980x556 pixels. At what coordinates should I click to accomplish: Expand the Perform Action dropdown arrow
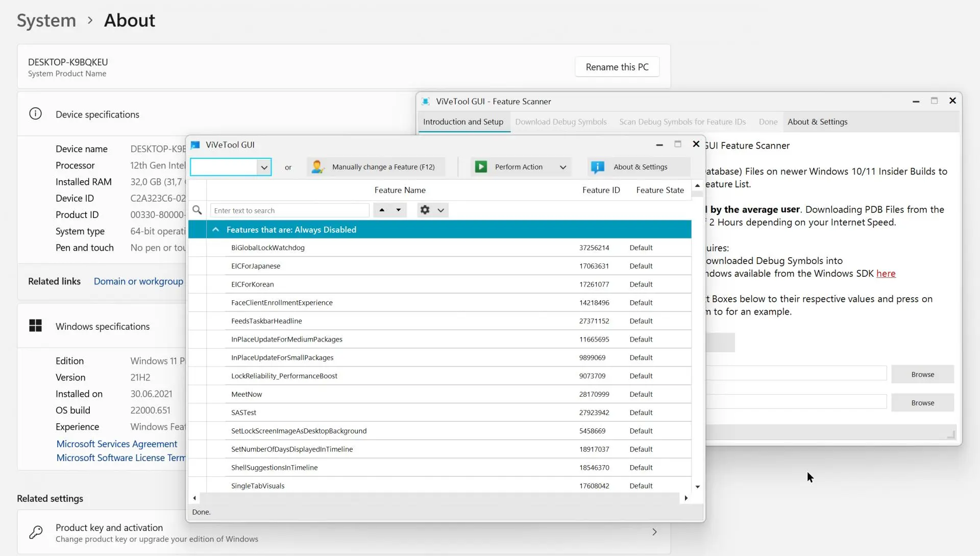click(563, 167)
